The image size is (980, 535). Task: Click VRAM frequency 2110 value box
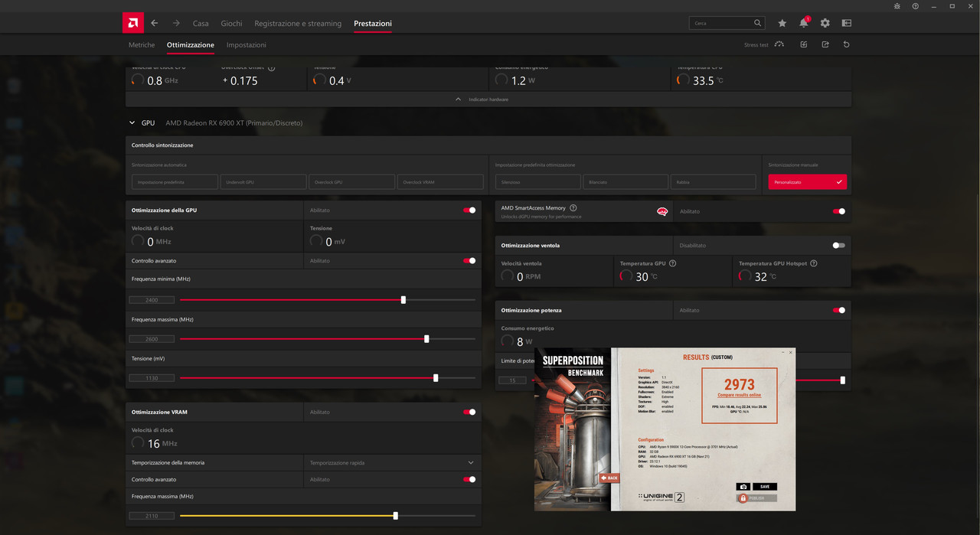(152, 516)
